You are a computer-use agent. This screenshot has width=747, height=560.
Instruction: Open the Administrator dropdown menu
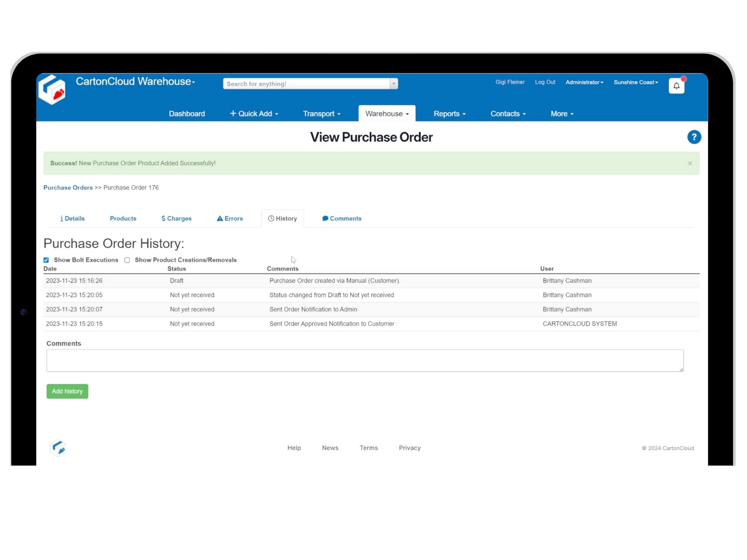click(x=584, y=82)
